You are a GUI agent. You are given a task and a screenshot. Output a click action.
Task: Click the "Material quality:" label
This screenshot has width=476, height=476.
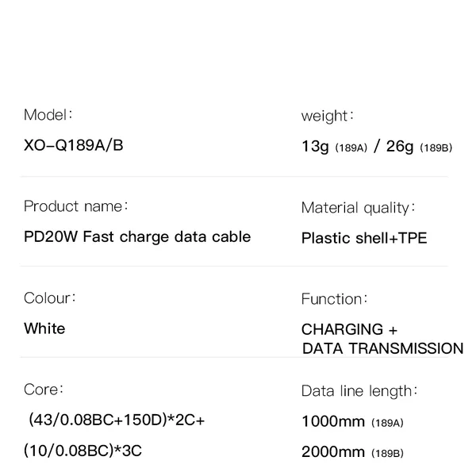pos(359,208)
